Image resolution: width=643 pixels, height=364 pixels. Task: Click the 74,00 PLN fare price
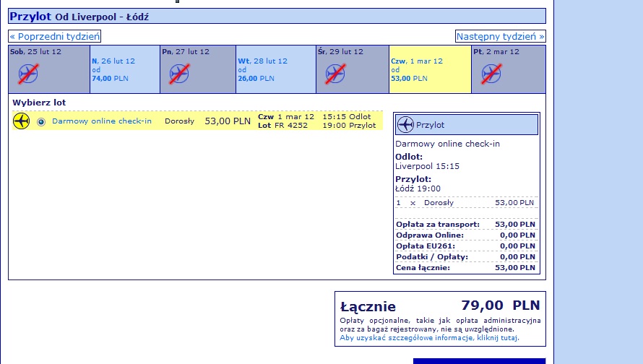tap(110, 78)
